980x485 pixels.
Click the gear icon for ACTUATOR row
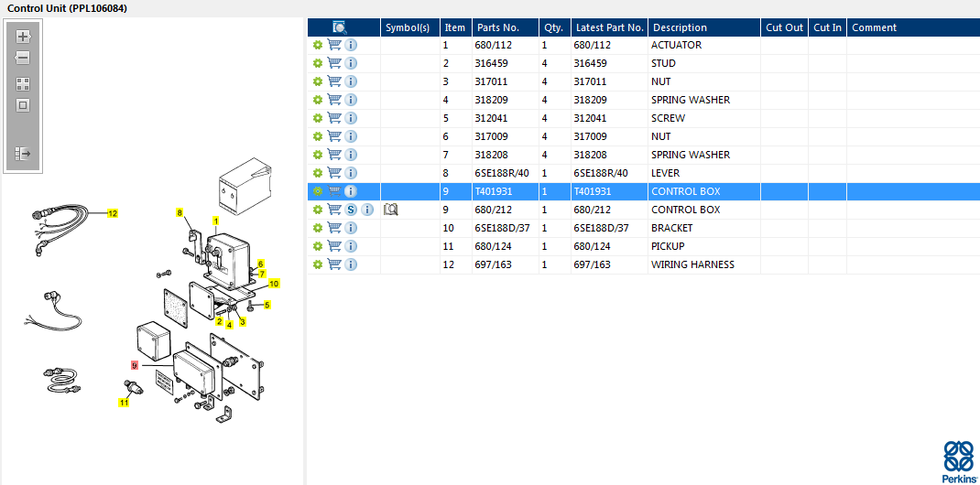tap(318, 45)
